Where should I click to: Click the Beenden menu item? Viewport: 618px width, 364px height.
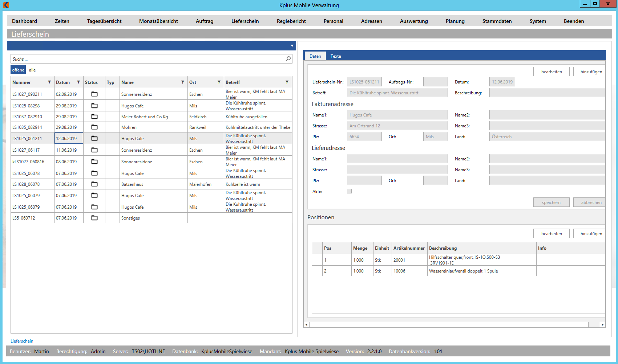(574, 21)
